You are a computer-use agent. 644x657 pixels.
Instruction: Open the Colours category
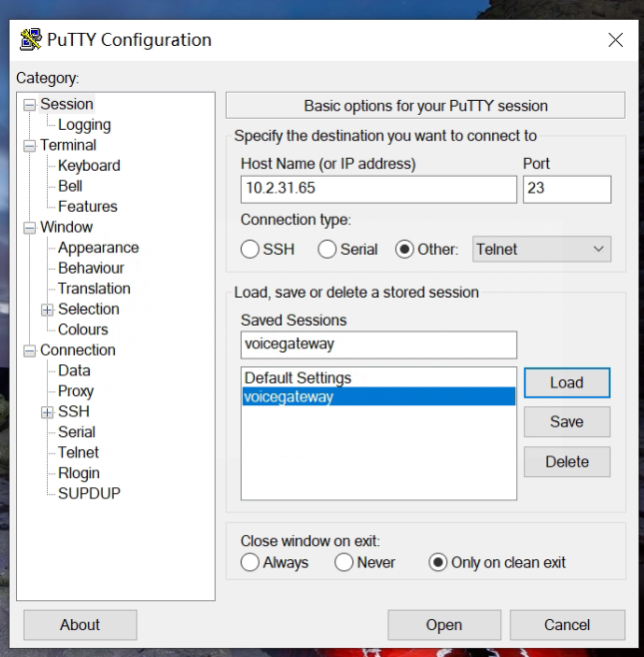pos(83,329)
